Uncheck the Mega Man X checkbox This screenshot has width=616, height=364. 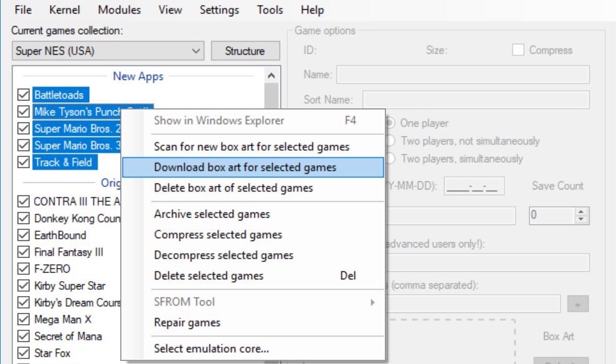[x=24, y=320]
